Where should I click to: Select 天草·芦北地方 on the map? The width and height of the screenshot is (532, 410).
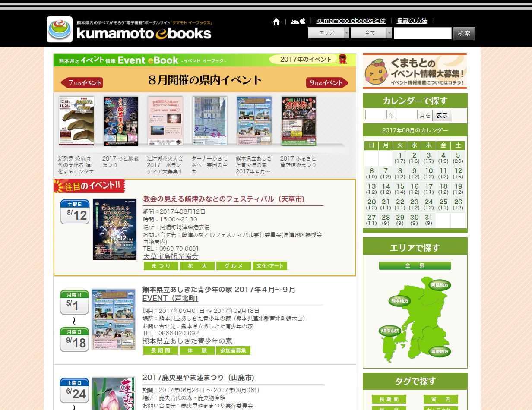point(389,331)
